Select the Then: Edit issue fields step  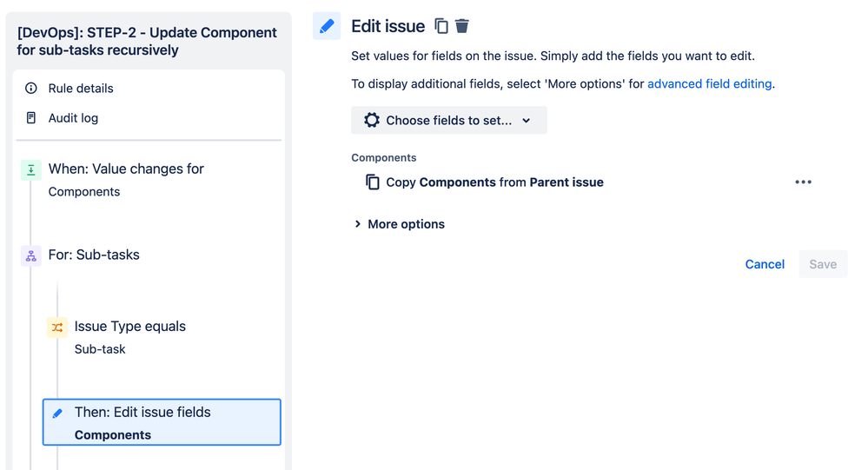162,422
